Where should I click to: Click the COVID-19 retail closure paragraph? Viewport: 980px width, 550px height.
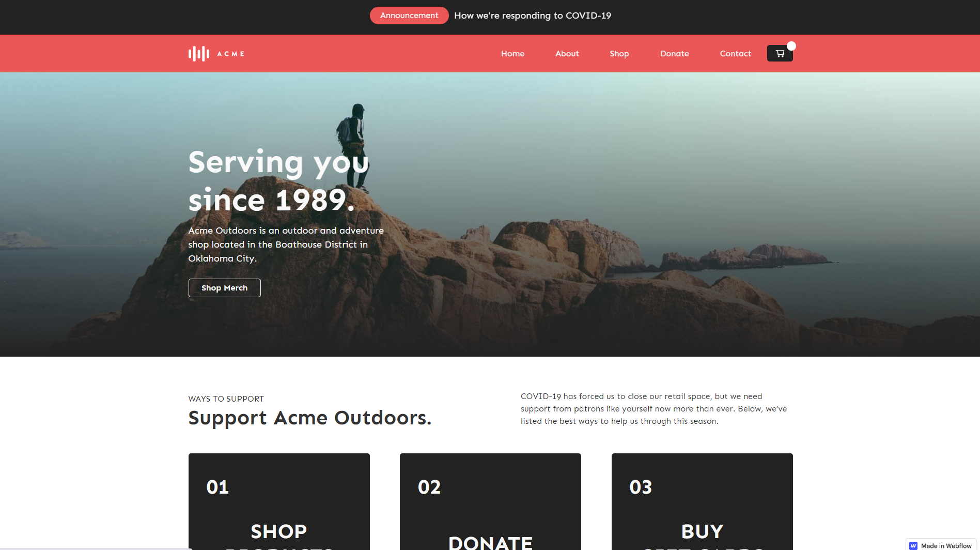[654, 409]
